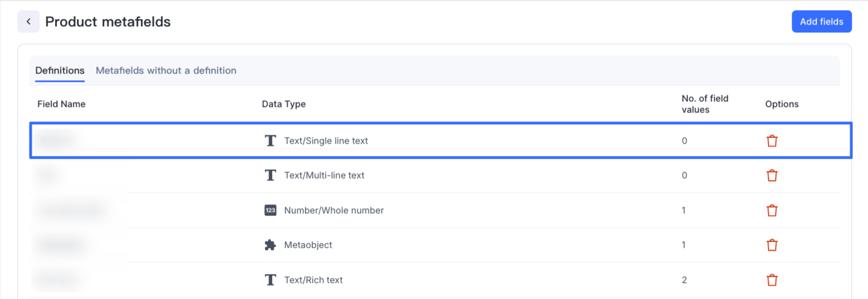Delete the Single line text metafield

[772, 141]
